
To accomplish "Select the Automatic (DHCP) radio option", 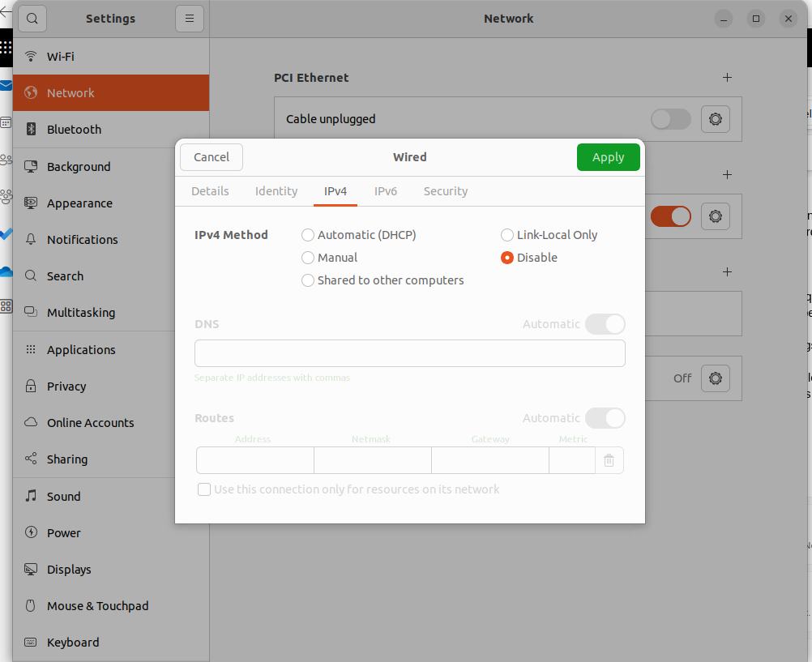I will [308, 235].
